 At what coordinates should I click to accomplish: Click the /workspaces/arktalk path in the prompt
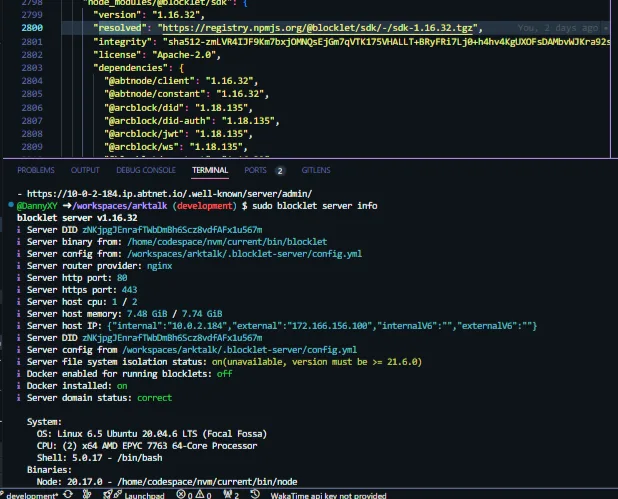119,206
